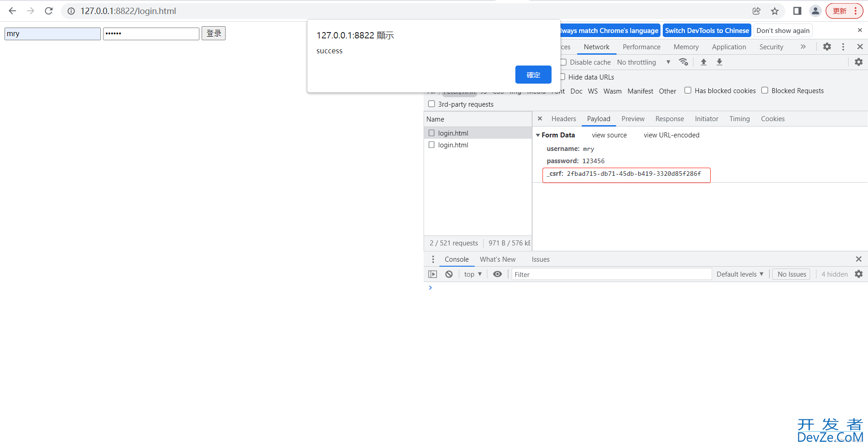Open network conditions wifi icon
Viewport: 868px width, 447px height.
684,62
